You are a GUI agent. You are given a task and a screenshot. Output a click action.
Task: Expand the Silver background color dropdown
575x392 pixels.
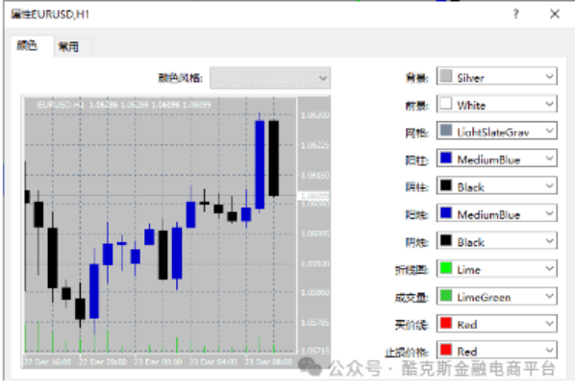coord(497,77)
